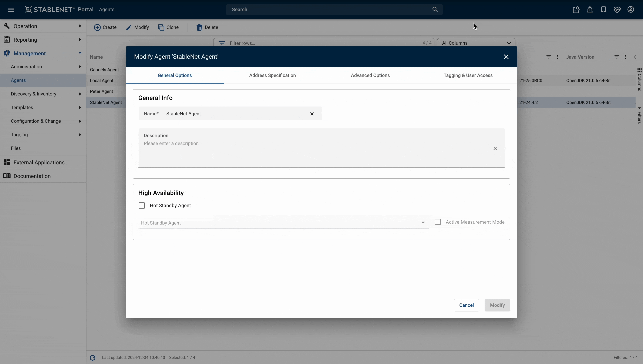Screen dimensions: 643x364
Task: Click Filtered: 4 / 4 status text
Action: pos(626,357)
